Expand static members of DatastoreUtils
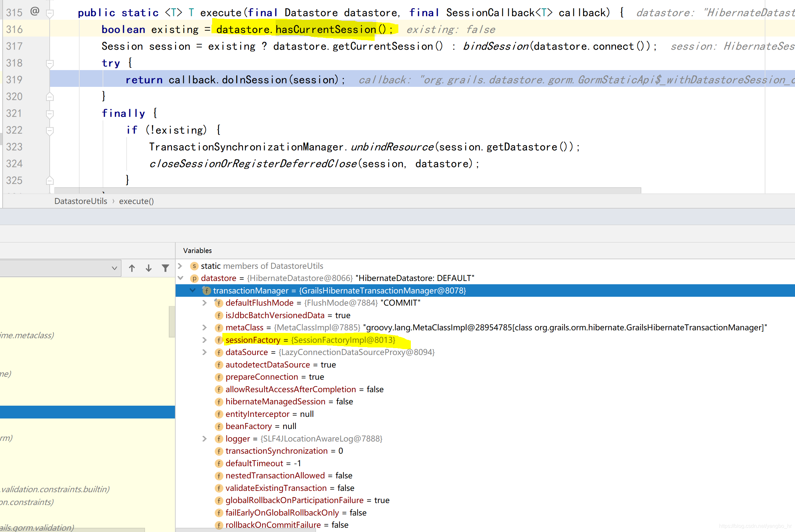The width and height of the screenshot is (795, 532). pos(181,266)
